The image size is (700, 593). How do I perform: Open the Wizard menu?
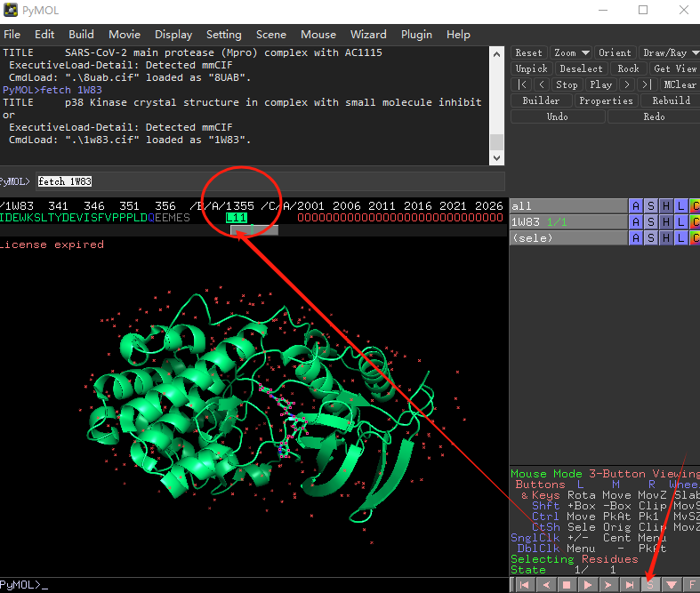coord(368,35)
